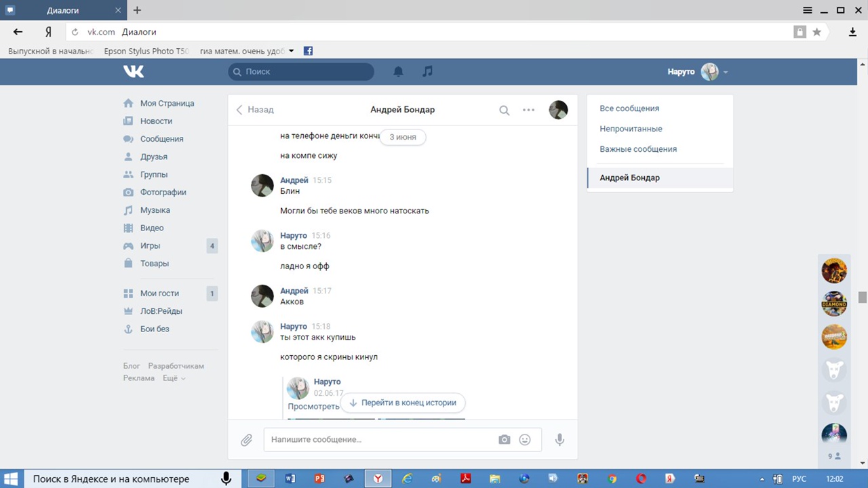Select Непрочитанные messages filter
Screen dimensions: 868x488
pos(631,129)
